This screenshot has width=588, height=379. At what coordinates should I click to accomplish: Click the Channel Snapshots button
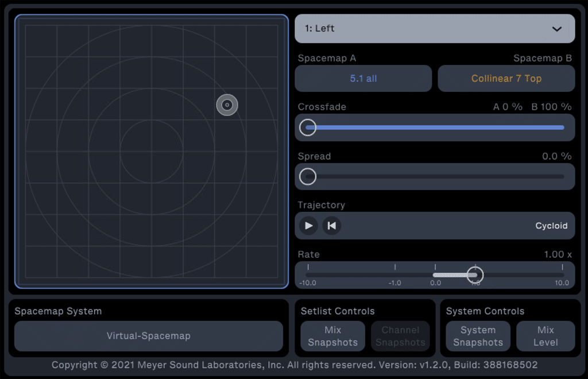tap(400, 336)
